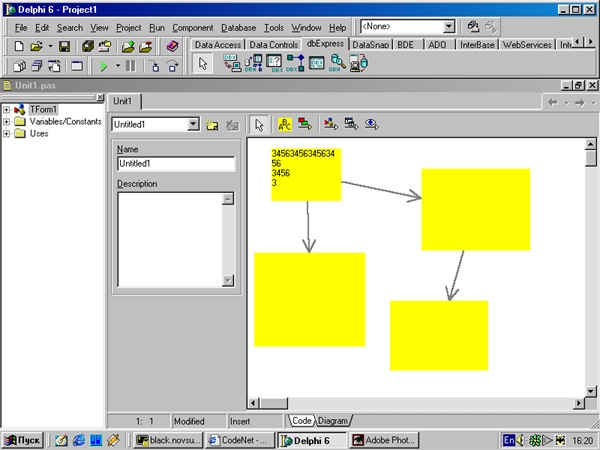
Task: Switch to the Data Controls palette tab
Action: 273,45
